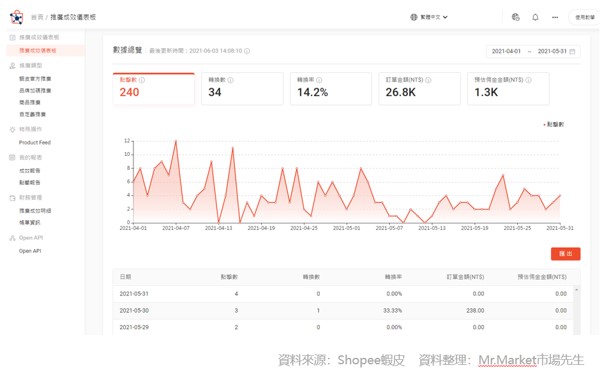The height and width of the screenshot is (376, 602).
Task: Select the 預估佣金金額 1.3K metric card
Action: pyautogui.click(x=508, y=88)
